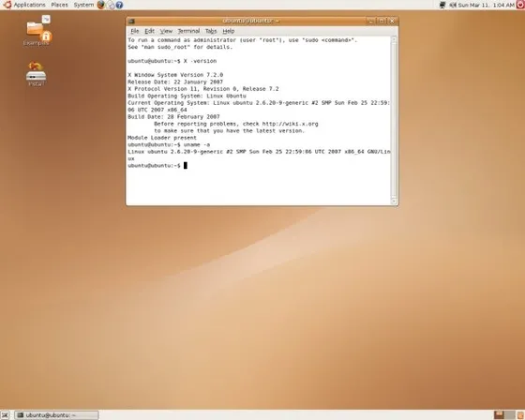Viewport: 525px width, 420px height.
Task: Select the Install desktop icon
Action: point(37,74)
